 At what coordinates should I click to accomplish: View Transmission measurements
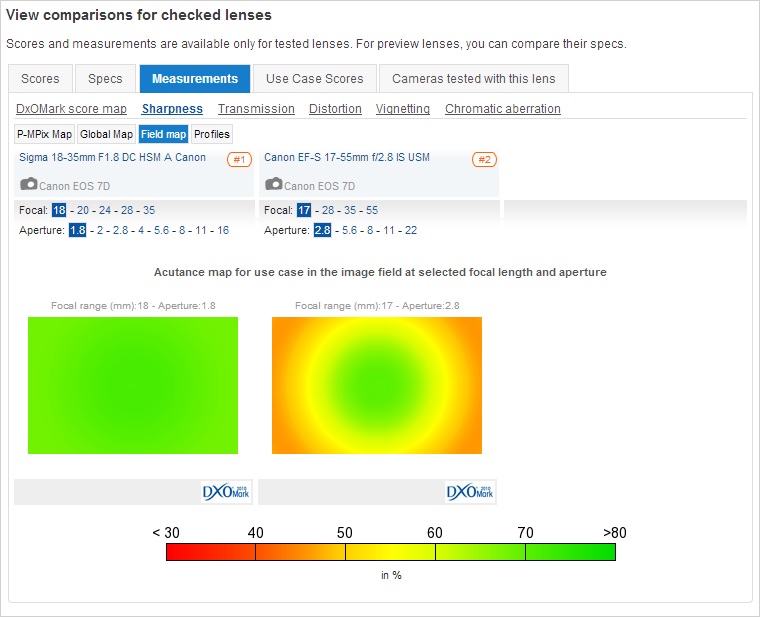pyautogui.click(x=256, y=109)
